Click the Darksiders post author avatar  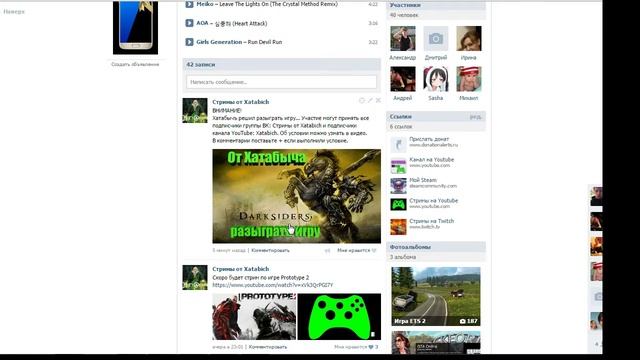coord(195,110)
